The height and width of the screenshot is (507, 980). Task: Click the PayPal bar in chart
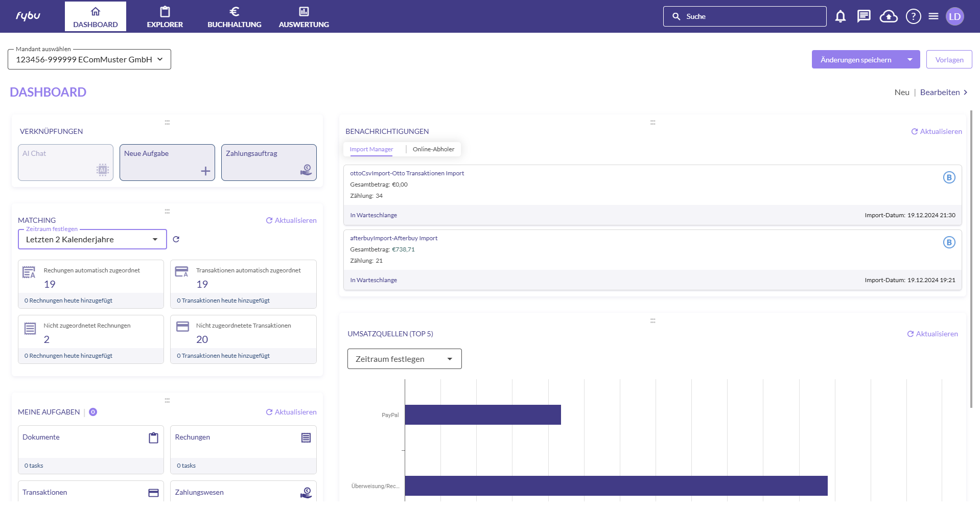(x=482, y=414)
